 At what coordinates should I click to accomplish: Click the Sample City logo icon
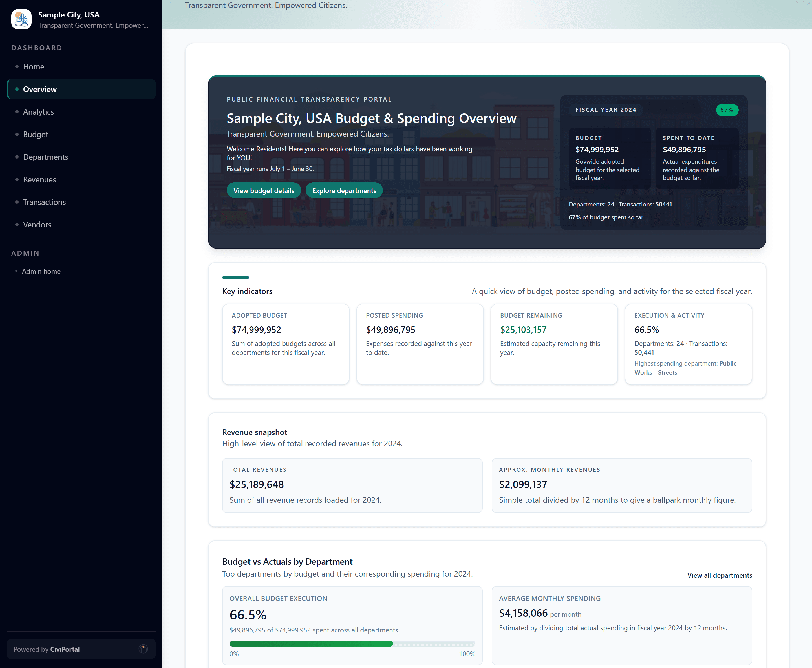(21, 19)
